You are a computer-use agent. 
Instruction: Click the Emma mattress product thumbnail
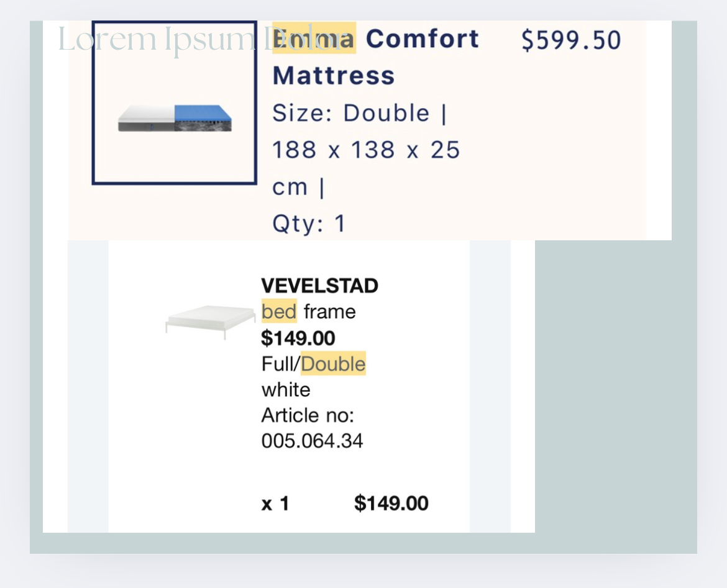click(175, 102)
